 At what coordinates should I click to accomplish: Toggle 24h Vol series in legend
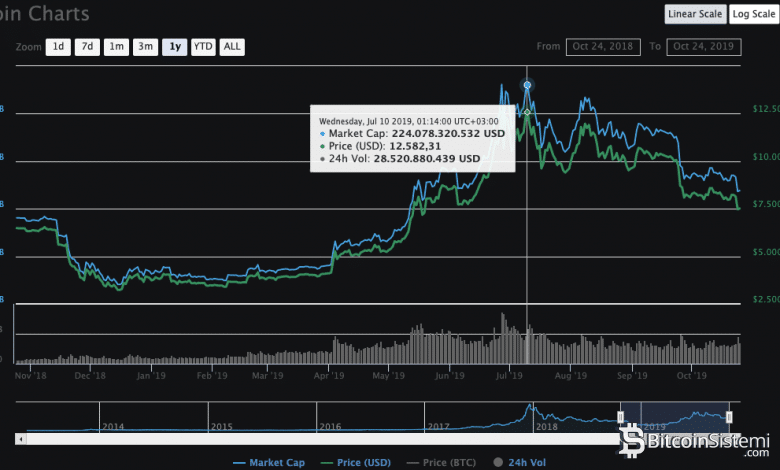pos(519,463)
